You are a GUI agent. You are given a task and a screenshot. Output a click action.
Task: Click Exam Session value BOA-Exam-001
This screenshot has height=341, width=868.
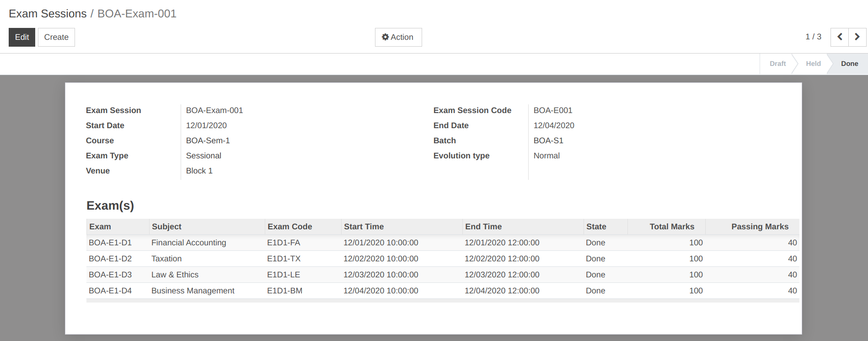[214, 110]
